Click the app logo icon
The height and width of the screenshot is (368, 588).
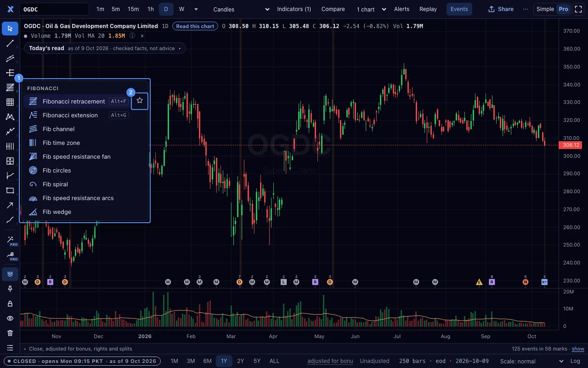click(x=10, y=9)
